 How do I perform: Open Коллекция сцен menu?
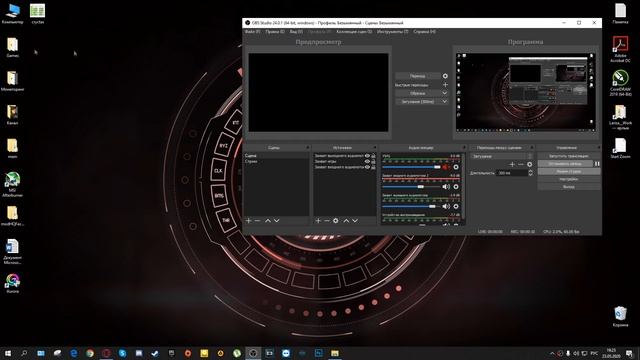[354, 31]
